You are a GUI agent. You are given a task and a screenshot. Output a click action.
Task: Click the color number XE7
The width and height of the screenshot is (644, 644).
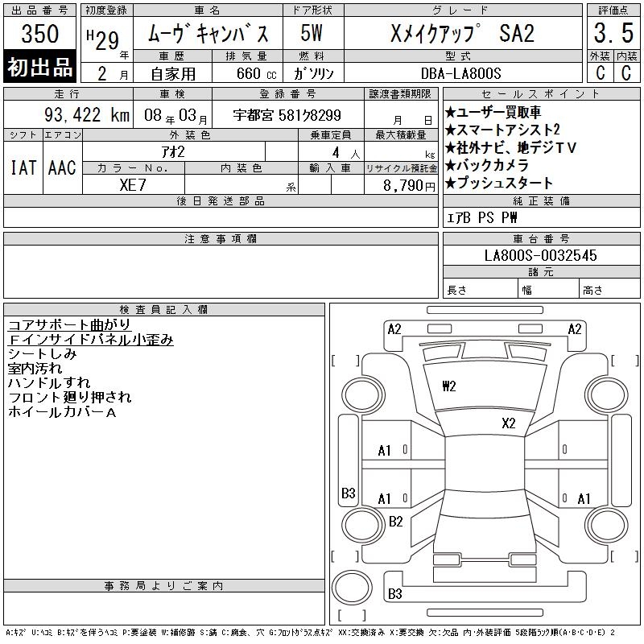[x=133, y=185]
